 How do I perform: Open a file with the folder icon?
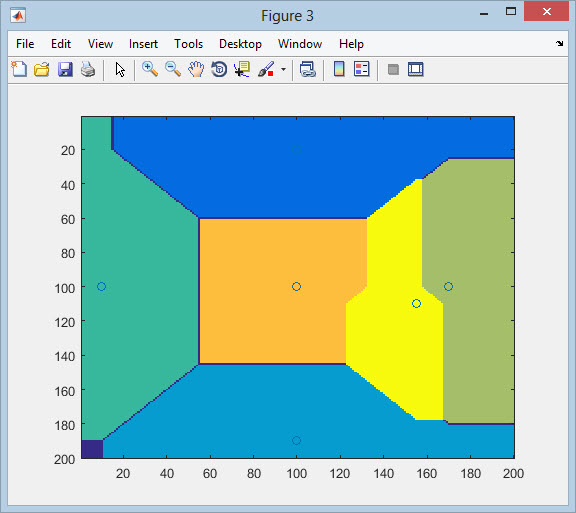point(42,69)
